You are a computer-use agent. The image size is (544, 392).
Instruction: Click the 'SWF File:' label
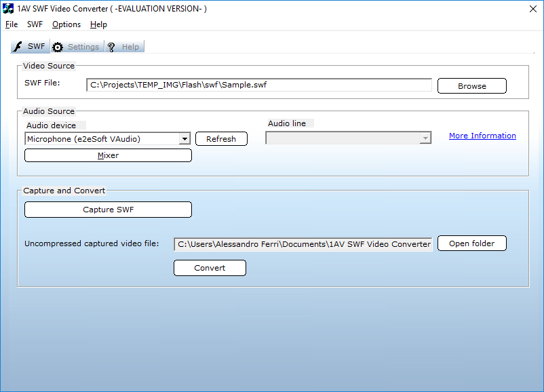(42, 83)
